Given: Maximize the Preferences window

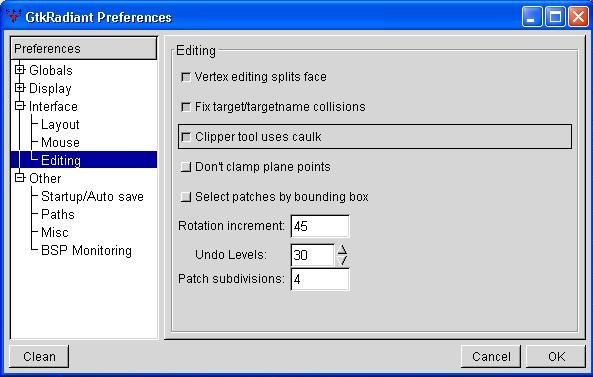Looking at the screenshot, I should 555,17.
